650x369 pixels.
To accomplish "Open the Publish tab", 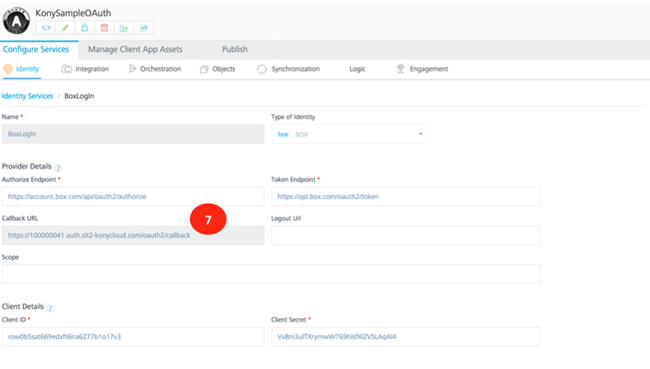I will point(235,49).
